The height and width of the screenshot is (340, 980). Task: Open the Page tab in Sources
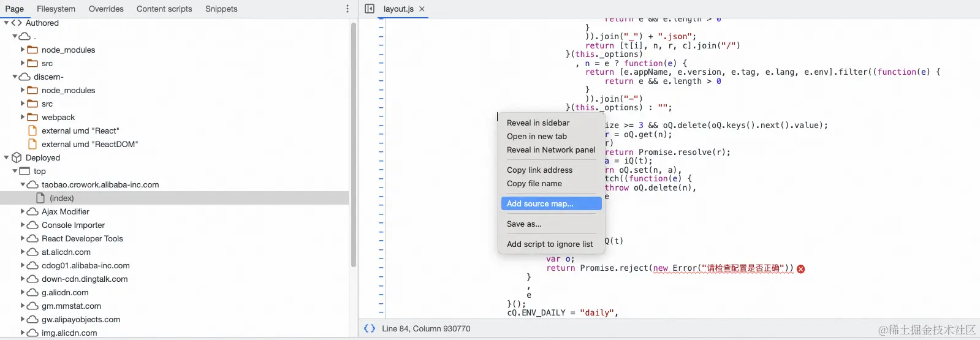pos(14,9)
